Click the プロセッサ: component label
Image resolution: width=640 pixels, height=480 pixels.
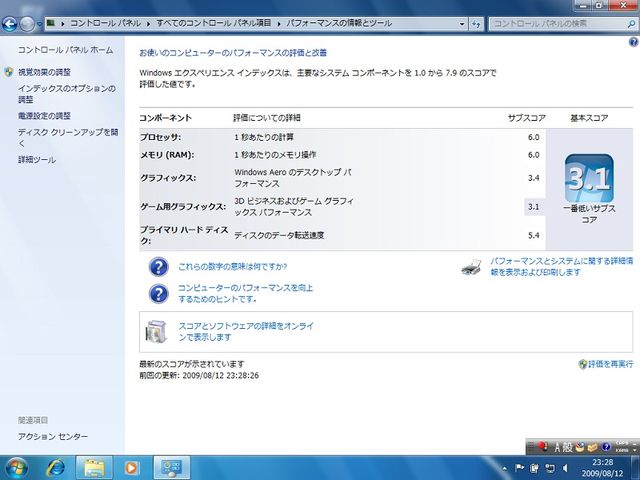tap(160, 137)
